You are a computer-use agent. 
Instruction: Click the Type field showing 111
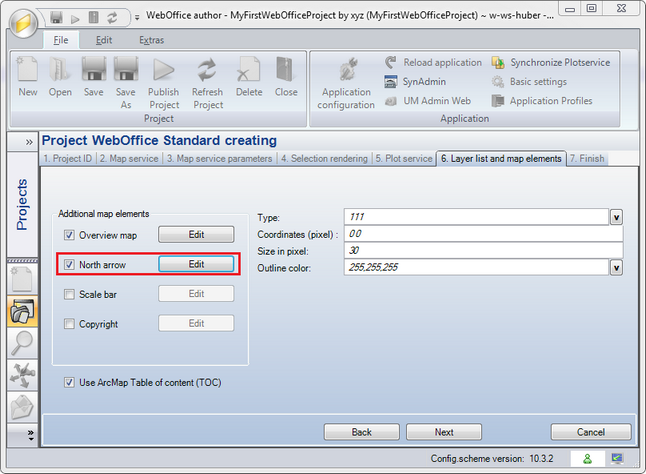(x=476, y=217)
